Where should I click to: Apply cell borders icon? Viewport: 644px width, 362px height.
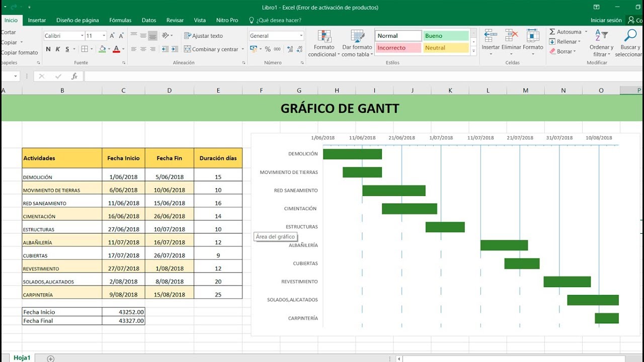click(x=85, y=49)
